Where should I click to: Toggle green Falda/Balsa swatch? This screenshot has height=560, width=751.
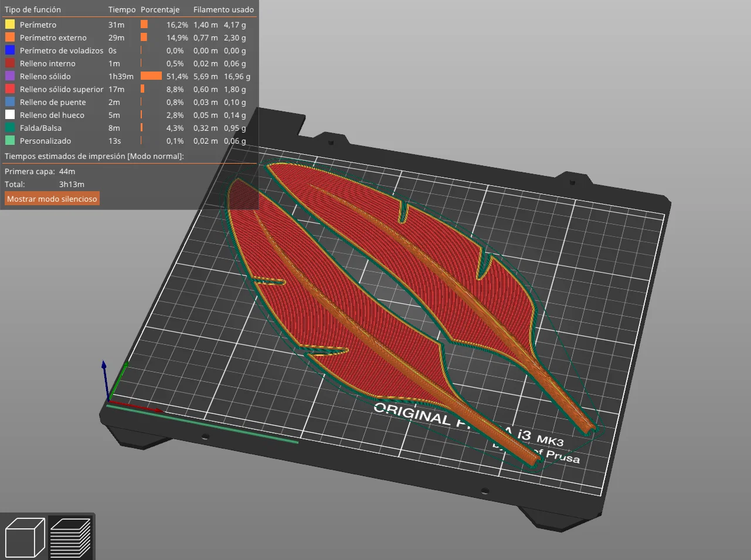click(x=10, y=128)
